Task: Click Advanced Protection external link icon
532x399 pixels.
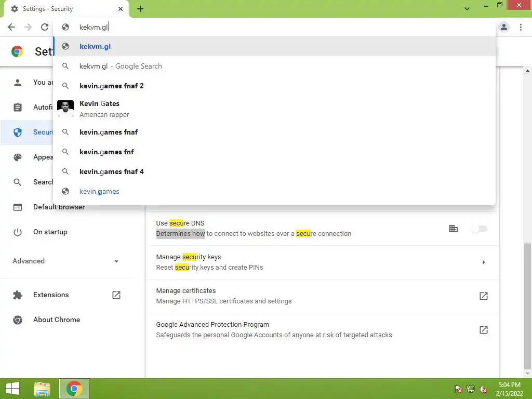Action: pyautogui.click(x=484, y=329)
